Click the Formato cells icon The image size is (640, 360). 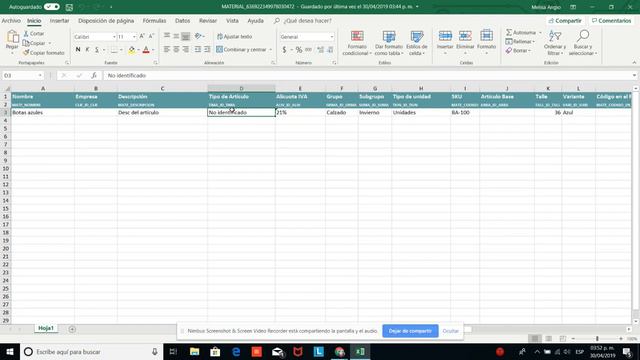point(486,36)
